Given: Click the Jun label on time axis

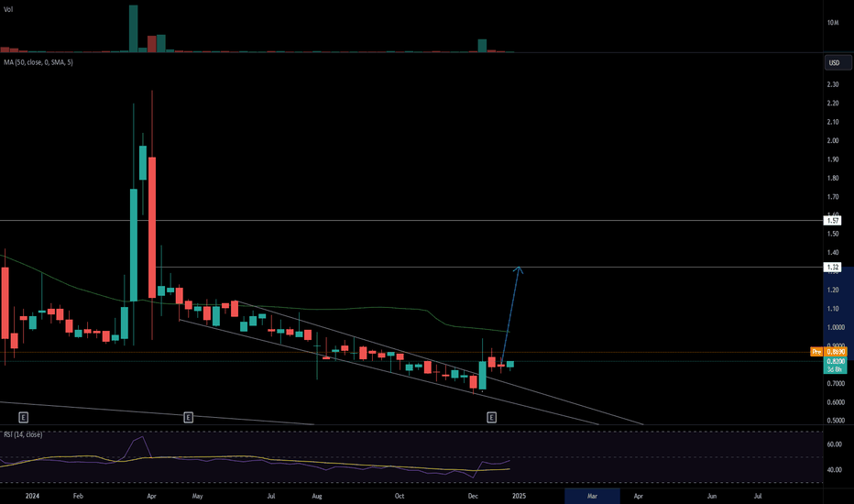Looking at the screenshot, I should [711, 496].
